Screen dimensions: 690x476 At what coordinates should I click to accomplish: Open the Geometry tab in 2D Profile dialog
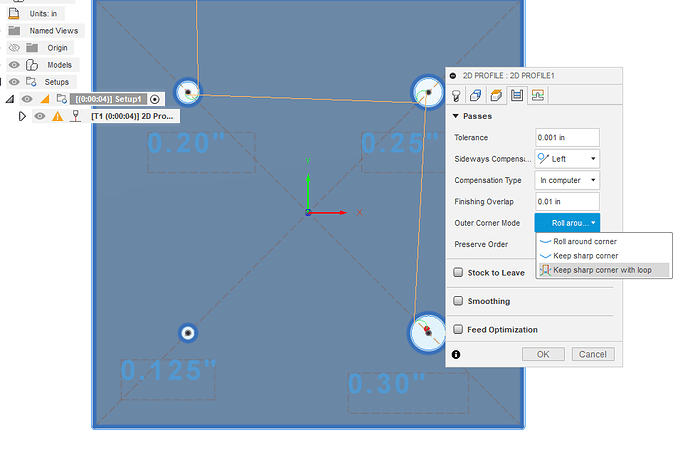coord(476,95)
